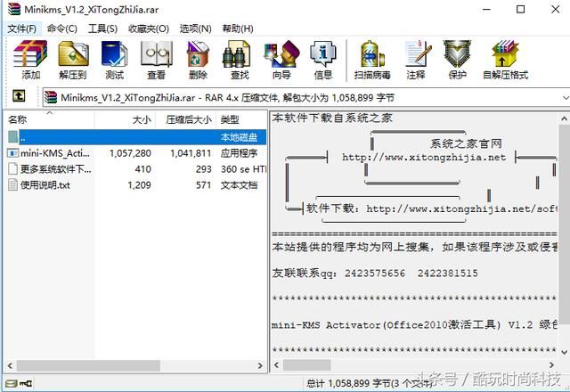Click the 文本文档 type cell
The image size is (570, 392).
pyautogui.click(x=240, y=185)
